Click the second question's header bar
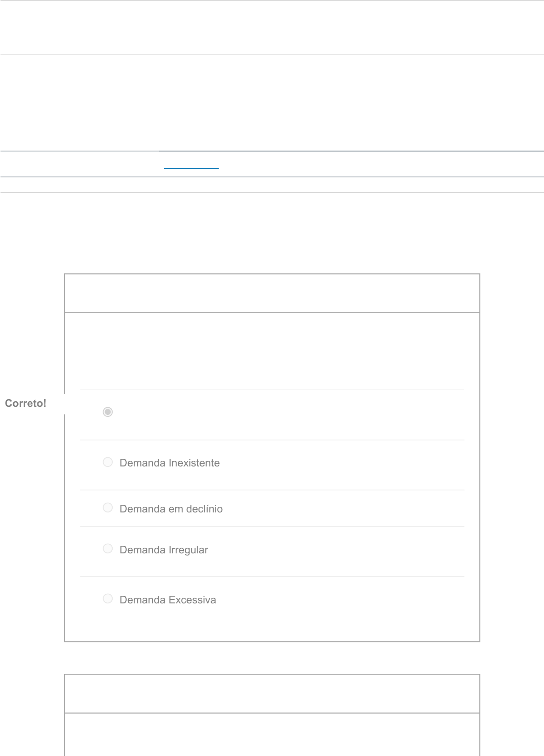 272,693
